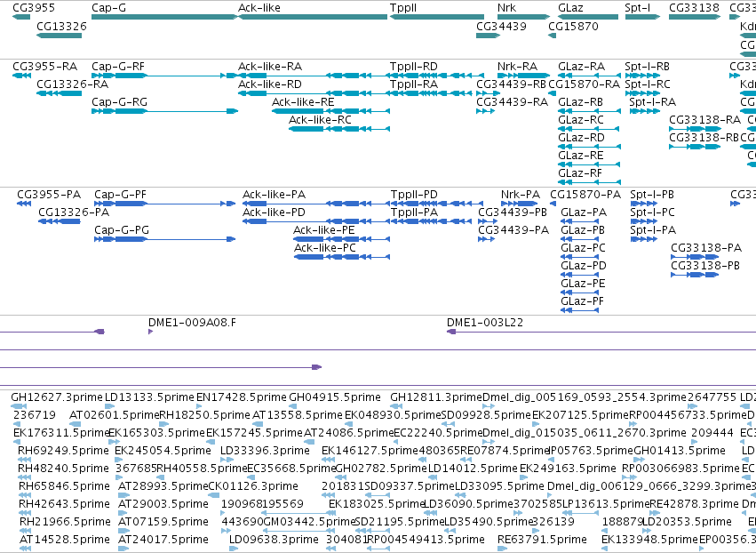Select transcript 'Ack-like-RA'
The width and height of the screenshot is (756, 553).
click(x=270, y=67)
